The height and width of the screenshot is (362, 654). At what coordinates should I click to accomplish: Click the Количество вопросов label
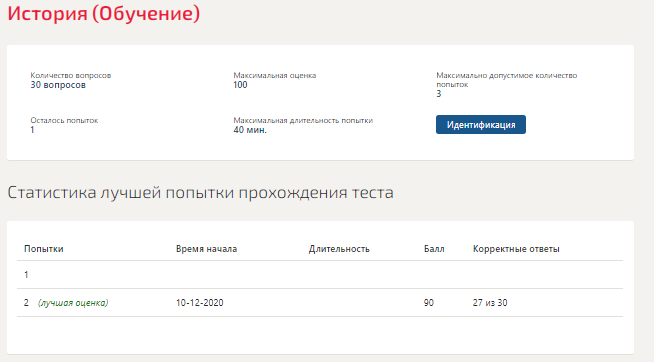pyautogui.click(x=70, y=75)
